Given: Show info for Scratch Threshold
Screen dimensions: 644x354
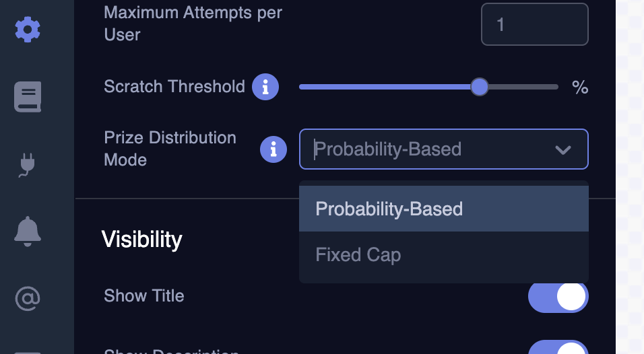Looking at the screenshot, I should click(x=265, y=87).
